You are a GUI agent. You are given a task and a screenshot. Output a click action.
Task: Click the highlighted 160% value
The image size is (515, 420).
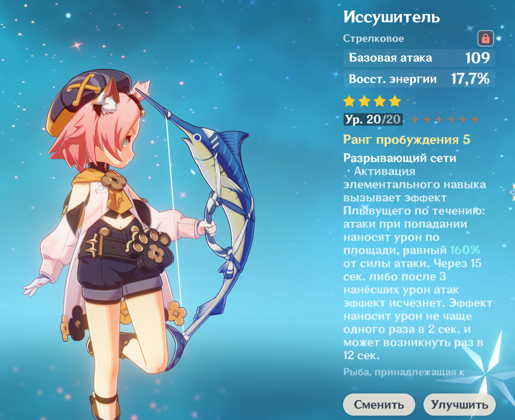click(x=465, y=250)
